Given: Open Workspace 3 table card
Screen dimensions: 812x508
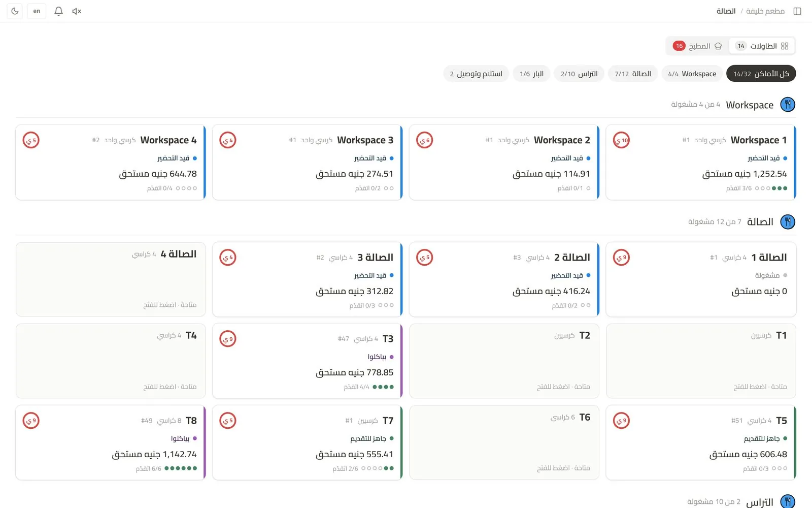Looking at the screenshot, I should click(307, 163).
